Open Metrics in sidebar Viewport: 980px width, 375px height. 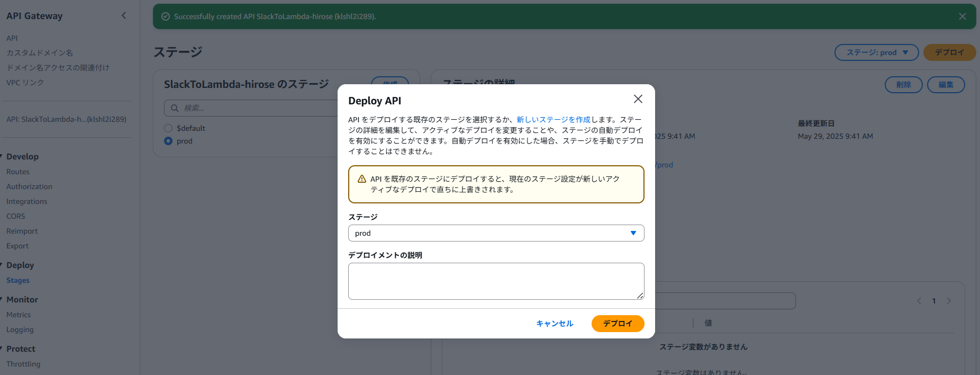click(x=19, y=315)
